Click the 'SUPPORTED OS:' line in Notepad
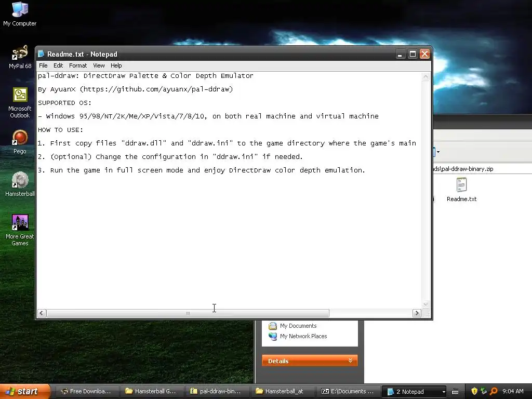 64,102
